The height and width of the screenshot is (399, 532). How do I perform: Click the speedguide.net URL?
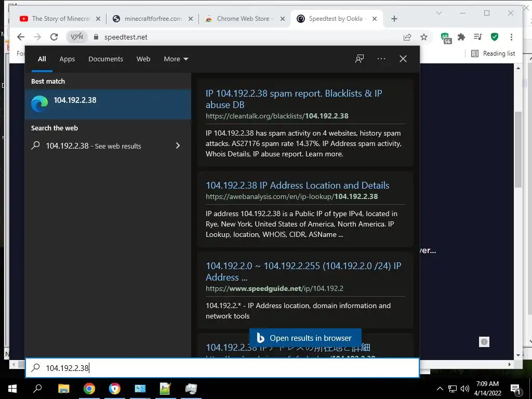point(274,288)
